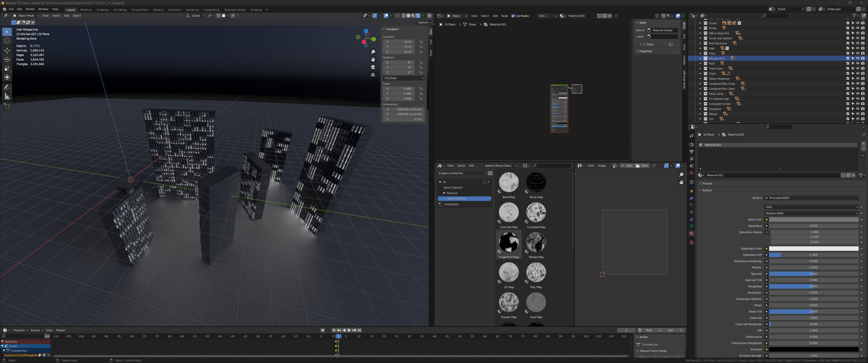Select the 3D Cursor tool
Viewport: 868px width, 363px height.
[x=7, y=41]
